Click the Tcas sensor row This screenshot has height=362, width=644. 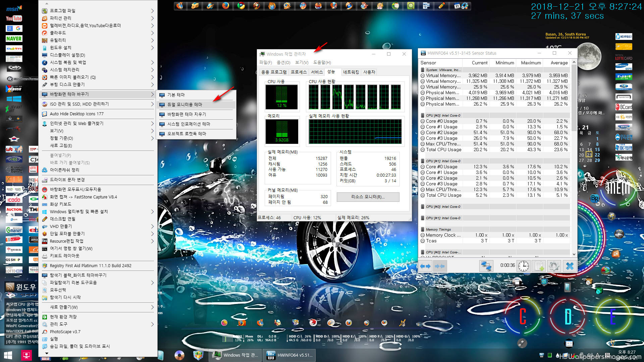494,241
